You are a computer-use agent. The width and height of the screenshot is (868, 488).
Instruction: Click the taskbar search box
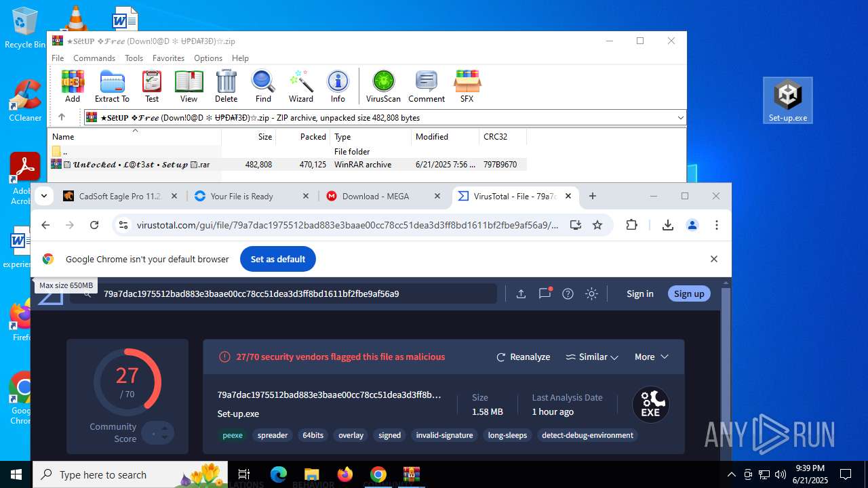coord(132,474)
